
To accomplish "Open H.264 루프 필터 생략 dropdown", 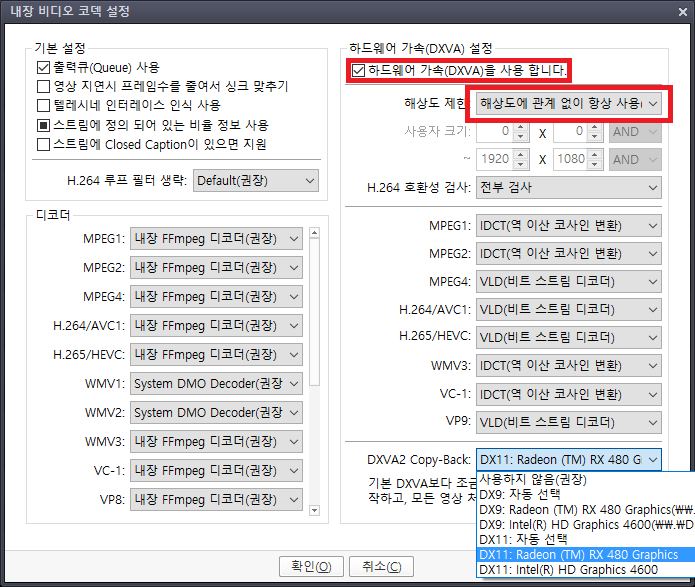I will (255, 181).
